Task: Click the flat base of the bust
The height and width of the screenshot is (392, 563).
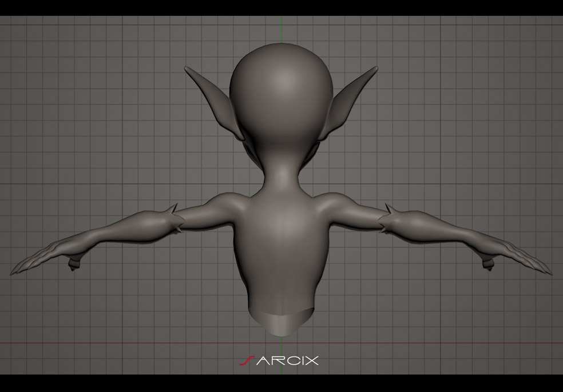Action: (282, 322)
